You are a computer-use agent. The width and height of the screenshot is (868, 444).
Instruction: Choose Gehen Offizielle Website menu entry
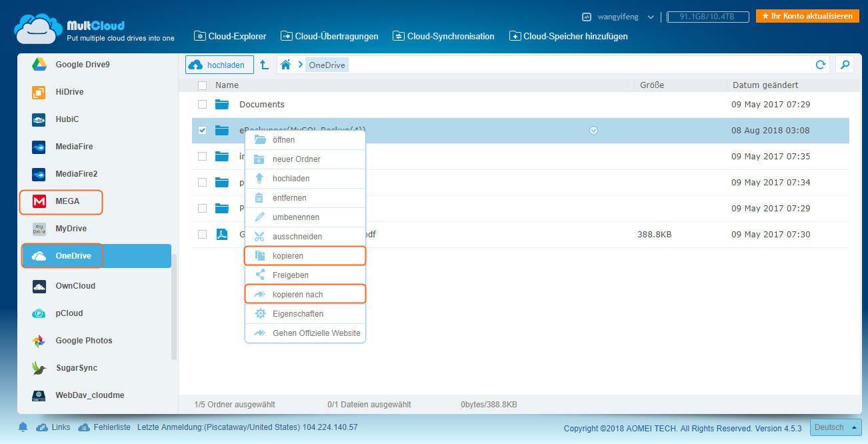pos(305,333)
